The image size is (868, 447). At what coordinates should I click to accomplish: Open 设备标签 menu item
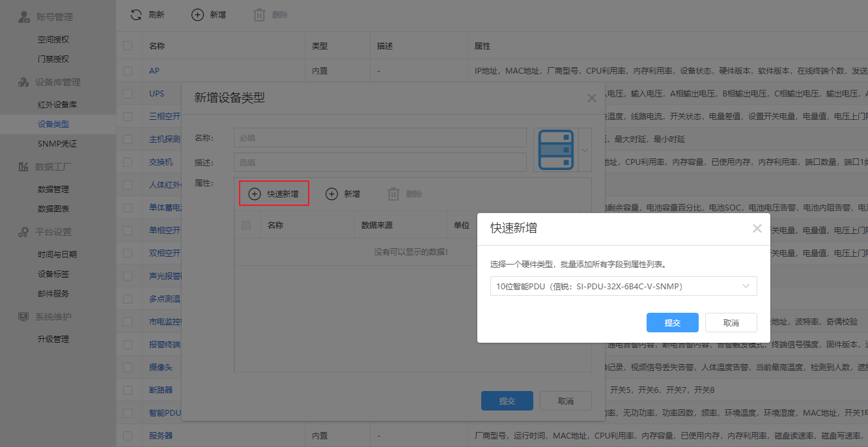[x=53, y=274]
